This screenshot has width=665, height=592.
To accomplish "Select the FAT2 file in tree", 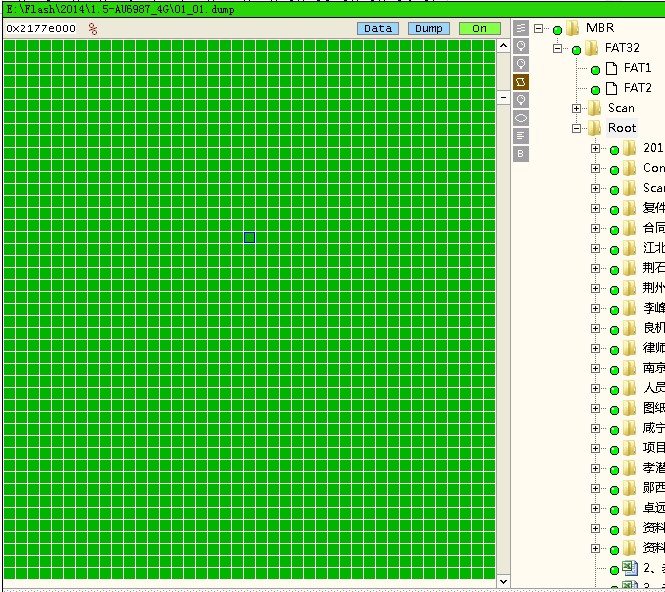I will click(637, 88).
